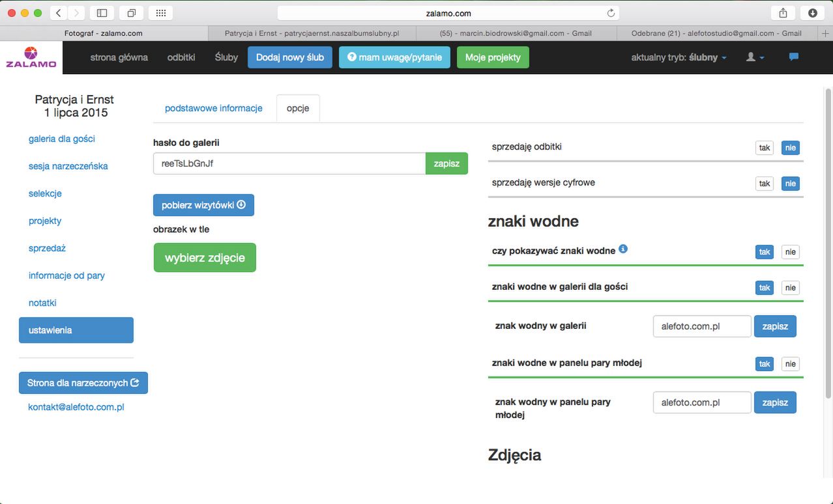Enable czy pokazywać znaki wodne (tak)
Image resolution: width=833 pixels, height=504 pixels.
click(x=765, y=252)
